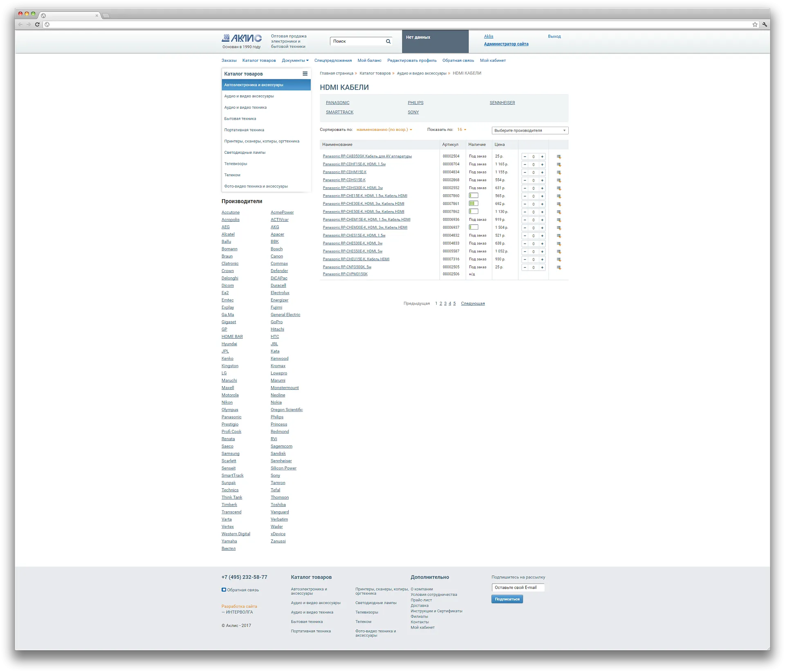Filter by PANASONIC brand link
The width and height of the screenshot is (785, 672).
(x=337, y=103)
